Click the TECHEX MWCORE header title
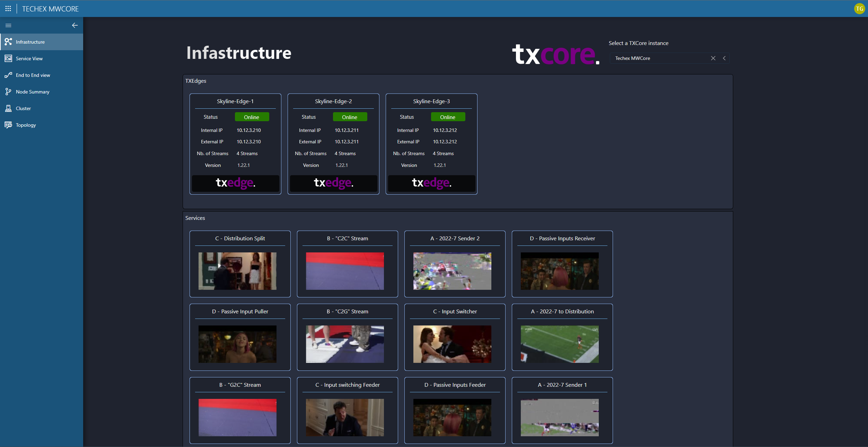Viewport: 868px width, 447px height. (50, 9)
